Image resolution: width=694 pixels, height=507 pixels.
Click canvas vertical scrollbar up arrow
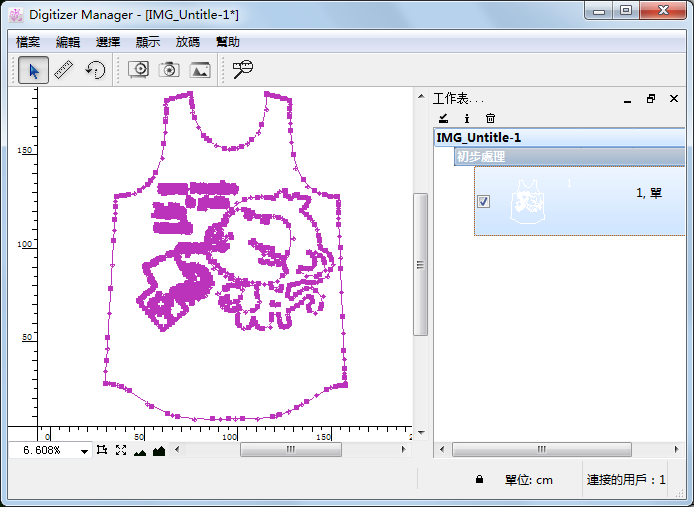[421, 96]
